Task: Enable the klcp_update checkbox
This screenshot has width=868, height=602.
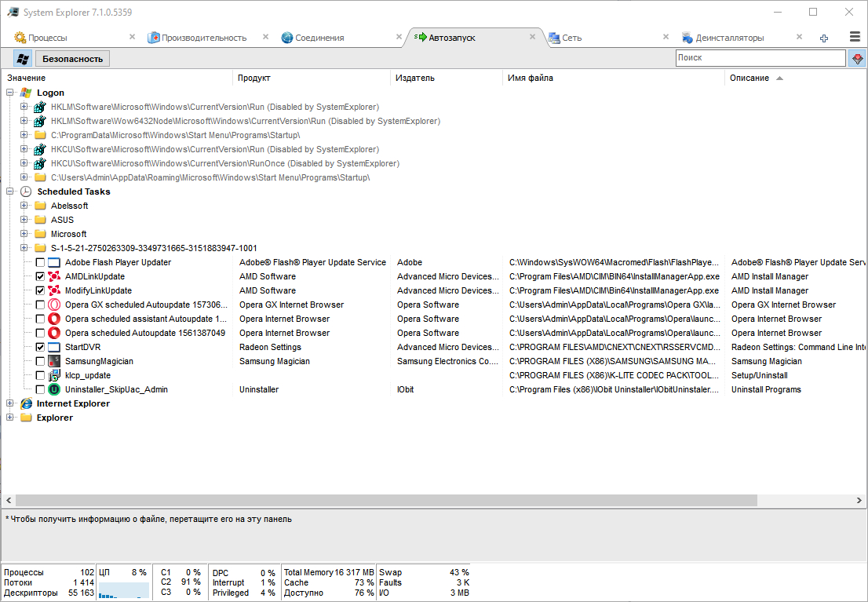Action: tap(40, 375)
